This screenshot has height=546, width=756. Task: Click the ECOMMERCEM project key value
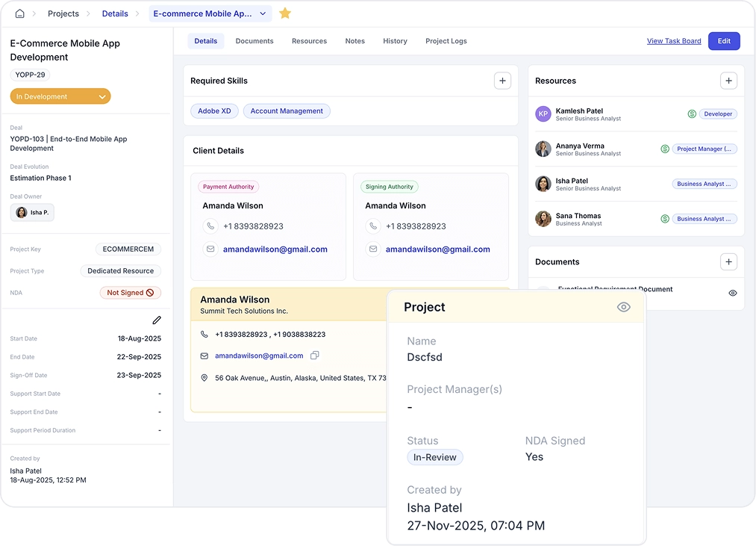pyautogui.click(x=128, y=249)
